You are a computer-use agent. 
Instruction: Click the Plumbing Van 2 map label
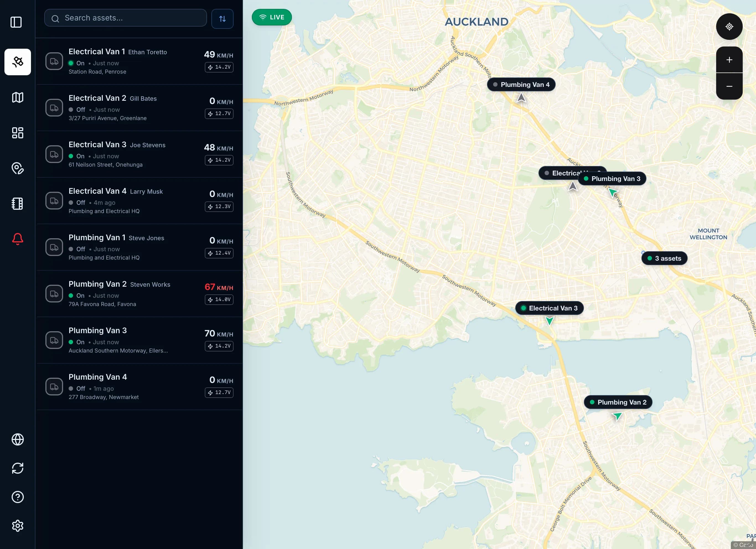pyautogui.click(x=618, y=402)
